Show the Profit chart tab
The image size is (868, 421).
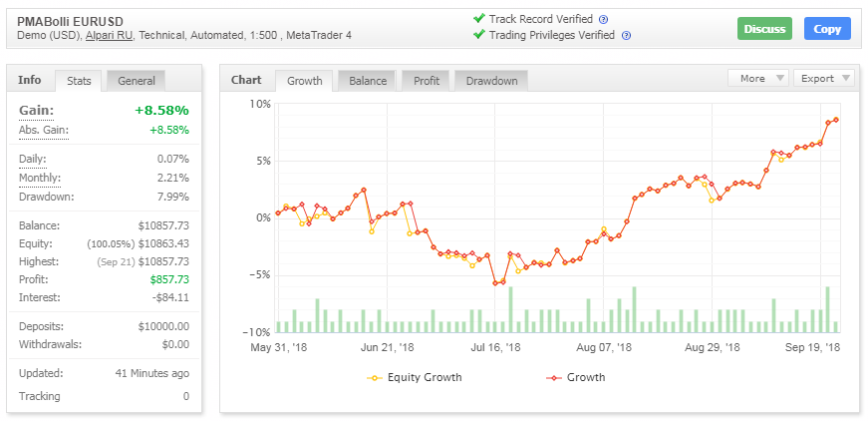point(425,81)
